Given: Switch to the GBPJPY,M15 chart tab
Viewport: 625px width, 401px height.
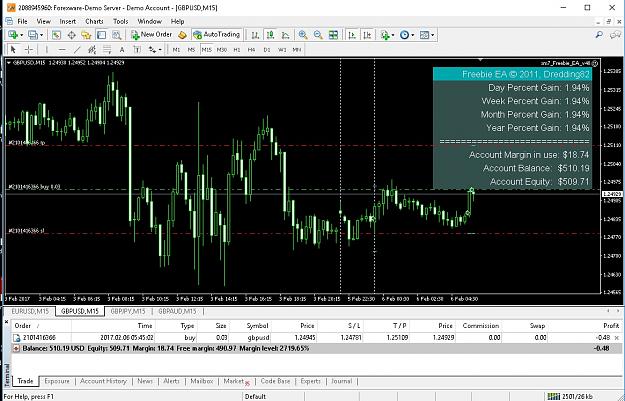Looking at the screenshot, I should click(x=128, y=311).
